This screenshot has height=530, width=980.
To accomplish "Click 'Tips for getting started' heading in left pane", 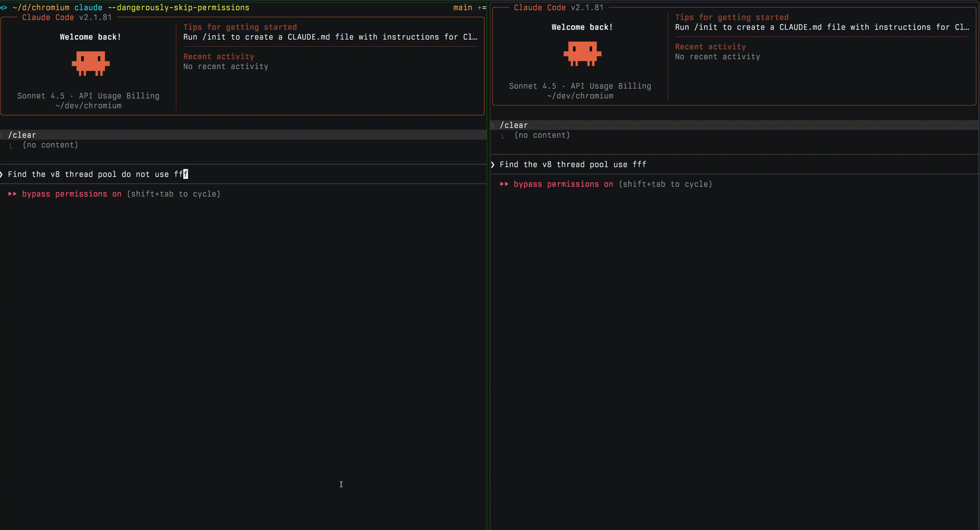I will pyautogui.click(x=240, y=27).
